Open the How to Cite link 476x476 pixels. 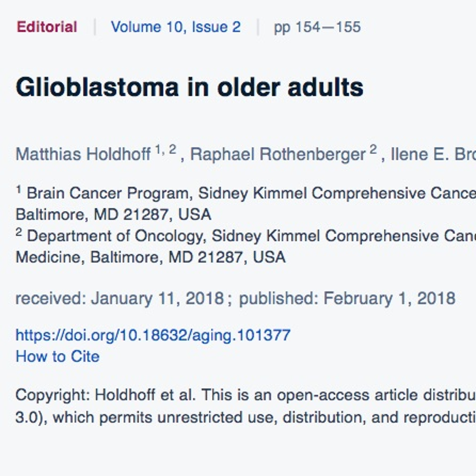57,356
